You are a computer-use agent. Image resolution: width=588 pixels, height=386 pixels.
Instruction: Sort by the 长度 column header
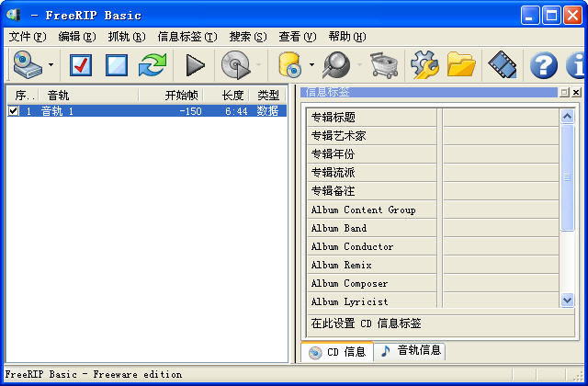tap(226, 96)
